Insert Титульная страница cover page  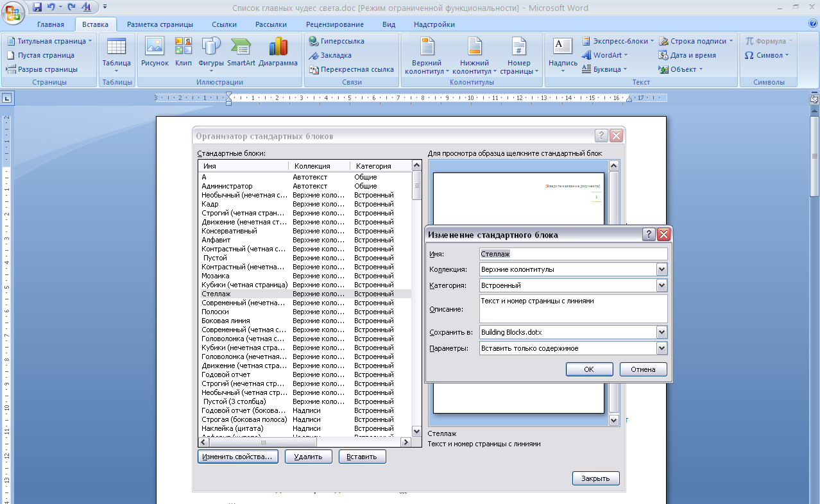(49, 41)
